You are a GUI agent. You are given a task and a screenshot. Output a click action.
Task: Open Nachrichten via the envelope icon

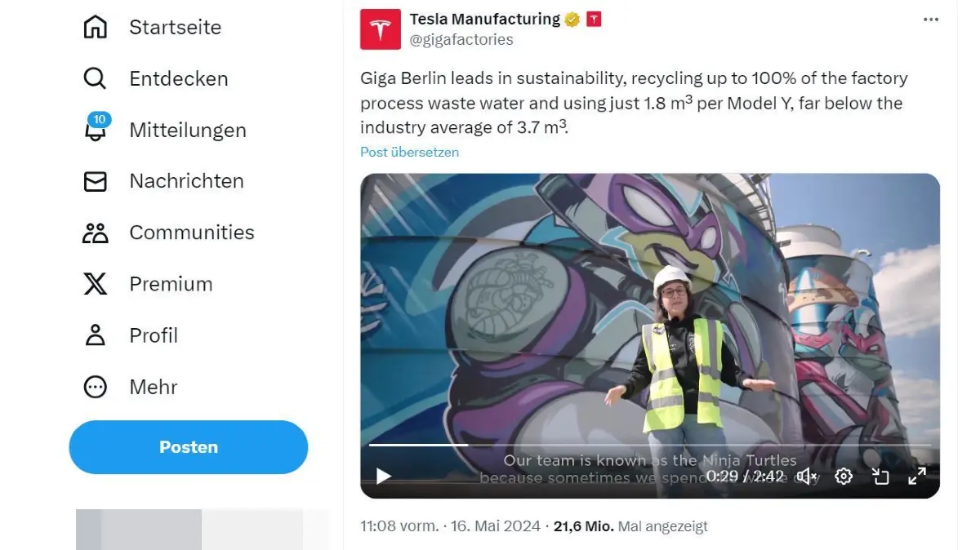95,181
